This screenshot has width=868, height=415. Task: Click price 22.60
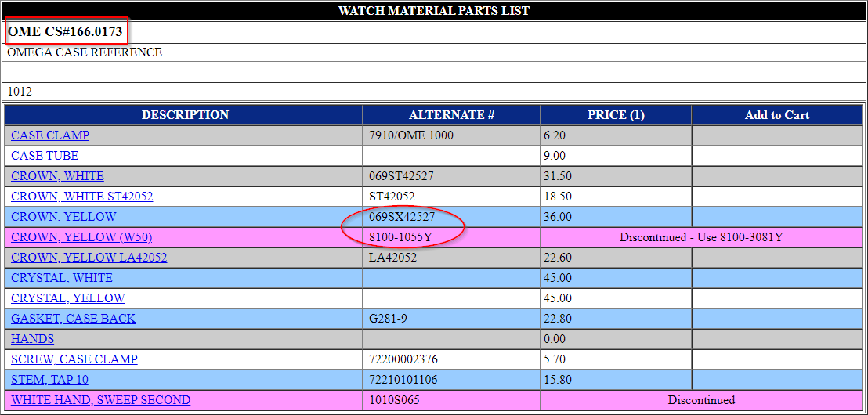pos(559,258)
